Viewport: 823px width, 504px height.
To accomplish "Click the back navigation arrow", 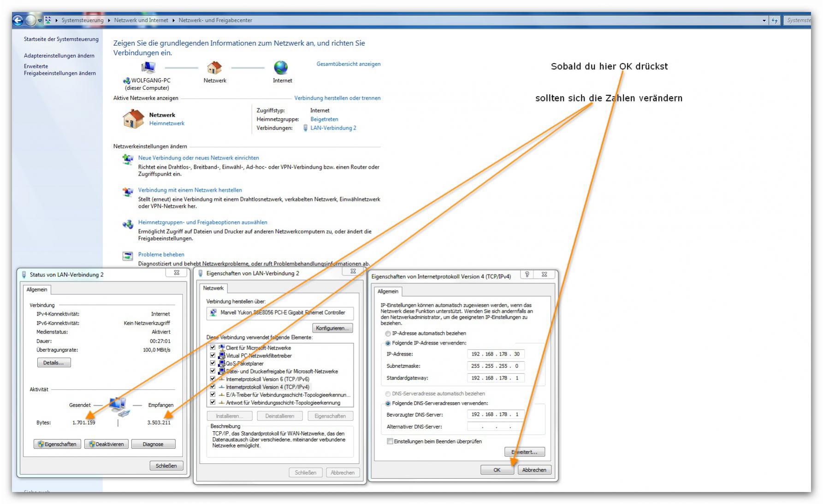I will tap(18, 20).
